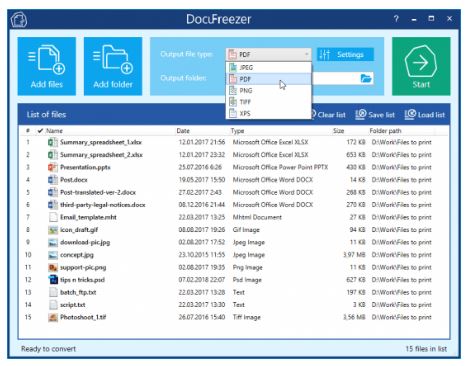Select the file name Presentation.pptx

click(x=85, y=167)
